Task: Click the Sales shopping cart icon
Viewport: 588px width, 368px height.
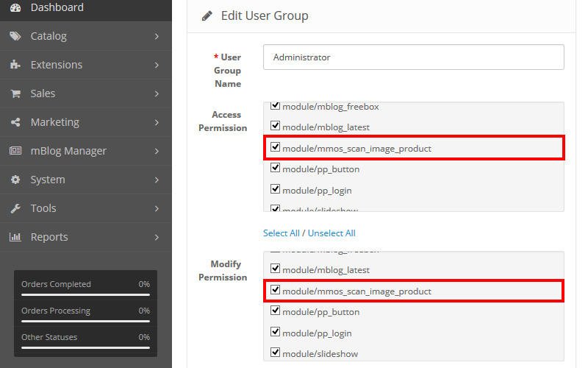Action: click(x=15, y=93)
